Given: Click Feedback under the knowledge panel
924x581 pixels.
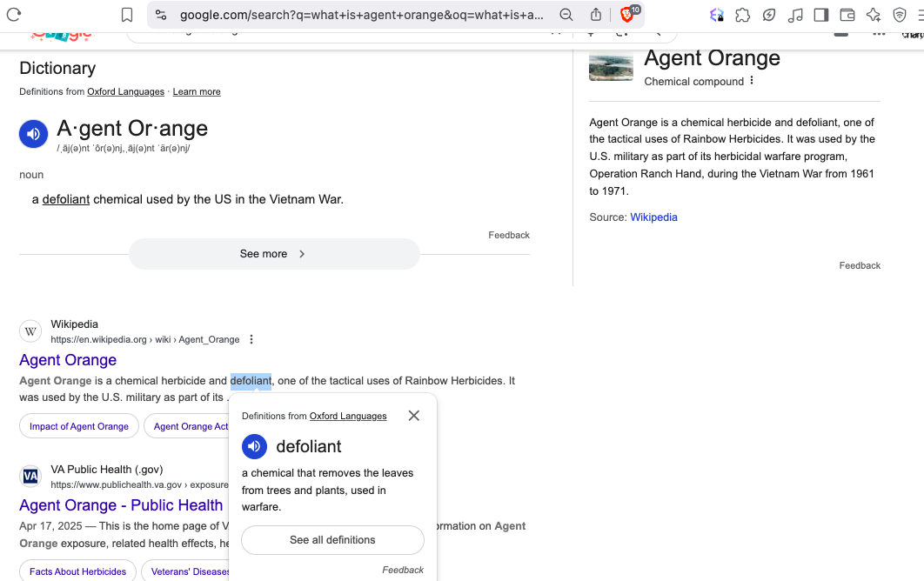Looking at the screenshot, I should [x=860, y=266].
